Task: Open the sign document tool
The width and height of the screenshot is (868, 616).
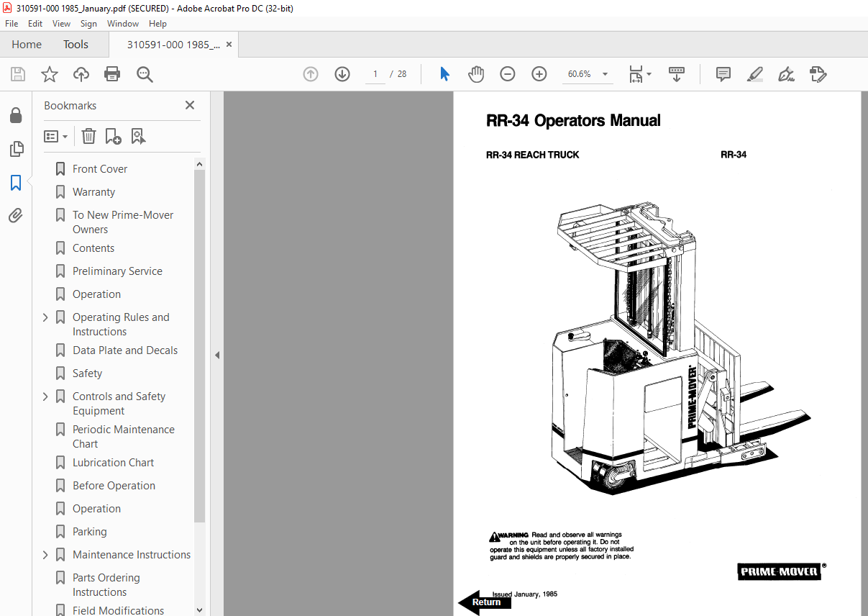Action: coord(787,74)
